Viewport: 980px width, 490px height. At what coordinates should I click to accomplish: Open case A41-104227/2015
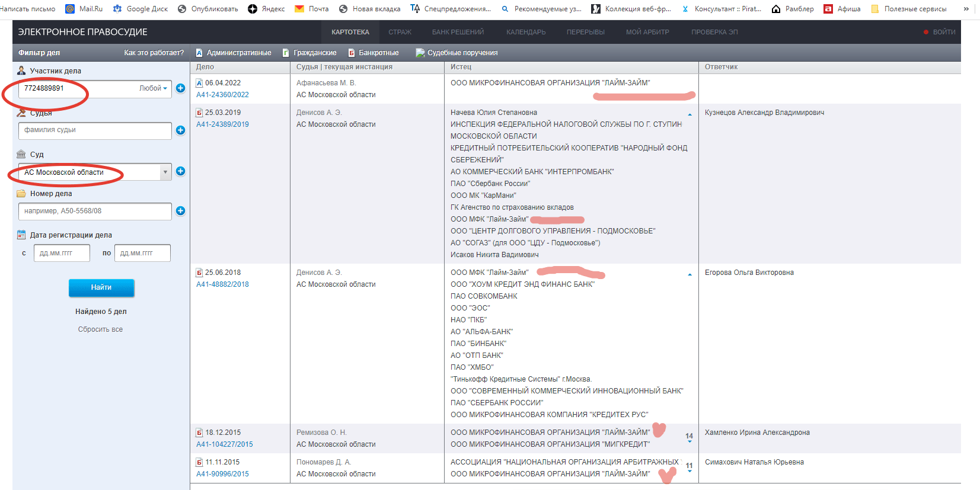pos(225,444)
